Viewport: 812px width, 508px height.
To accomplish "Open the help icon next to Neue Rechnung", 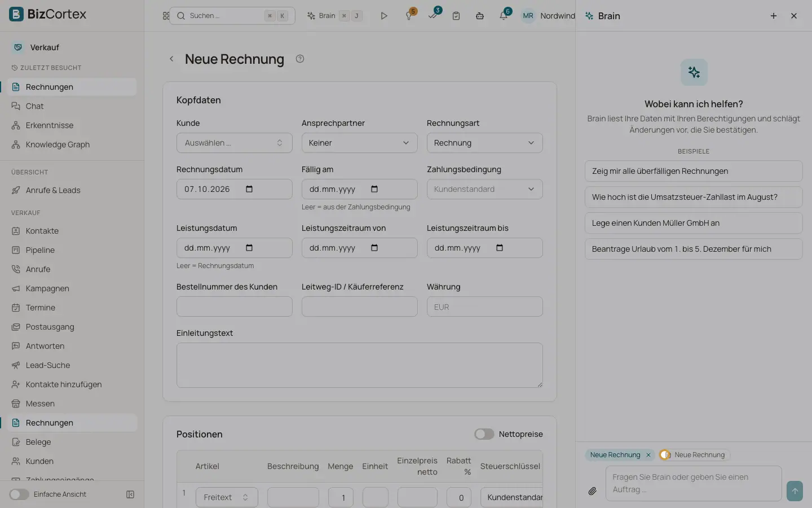I will [x=300, y=59].
